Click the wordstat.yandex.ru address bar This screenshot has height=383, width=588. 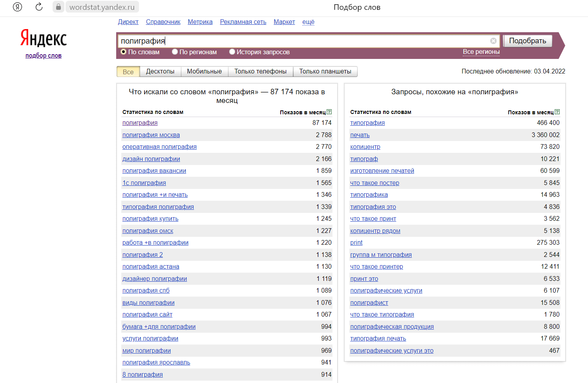click(102, 7)
